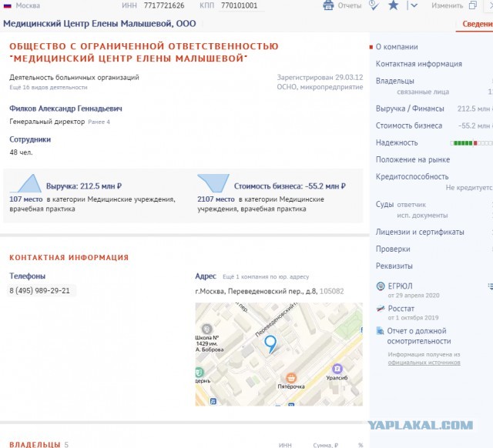The height and width of the screenshot is (448, 493).
Task: Open the Еще 16 видов деятельности link
Action: (x=49, y=87)
